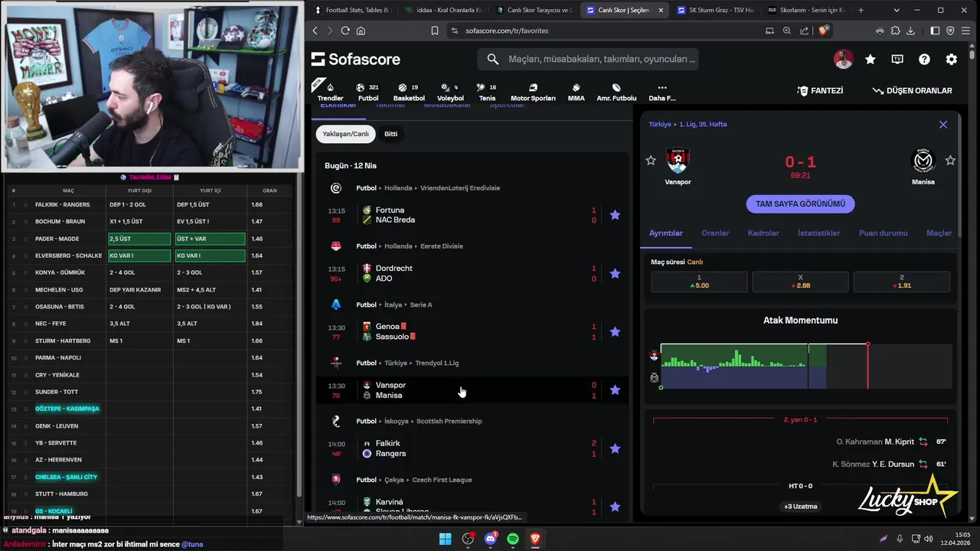The image size is (980, 551).
Task: Click Chelsea - Şanlı City highlighted row
Action: (67, 477)
